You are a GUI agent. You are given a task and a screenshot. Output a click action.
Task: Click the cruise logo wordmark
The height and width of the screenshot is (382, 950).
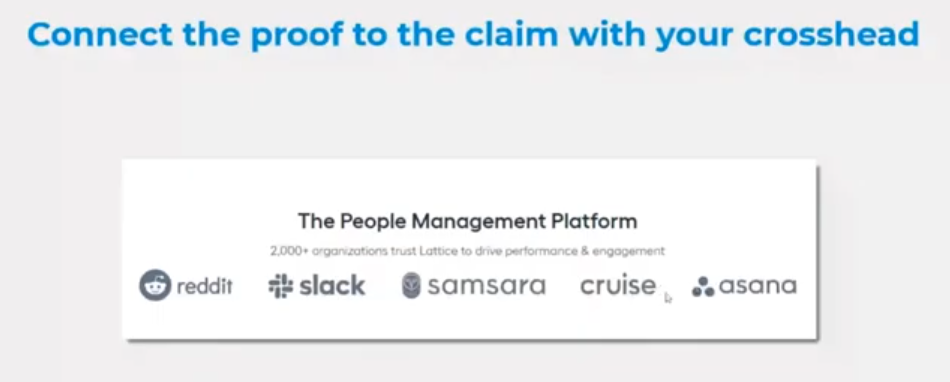click(x=617, y=285)
